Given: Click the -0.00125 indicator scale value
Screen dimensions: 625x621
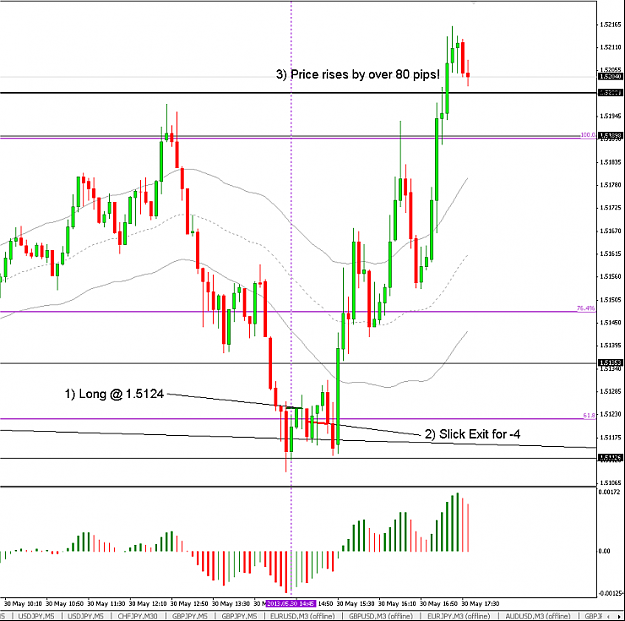Looking at the screenshot, I should pos(610,594).
